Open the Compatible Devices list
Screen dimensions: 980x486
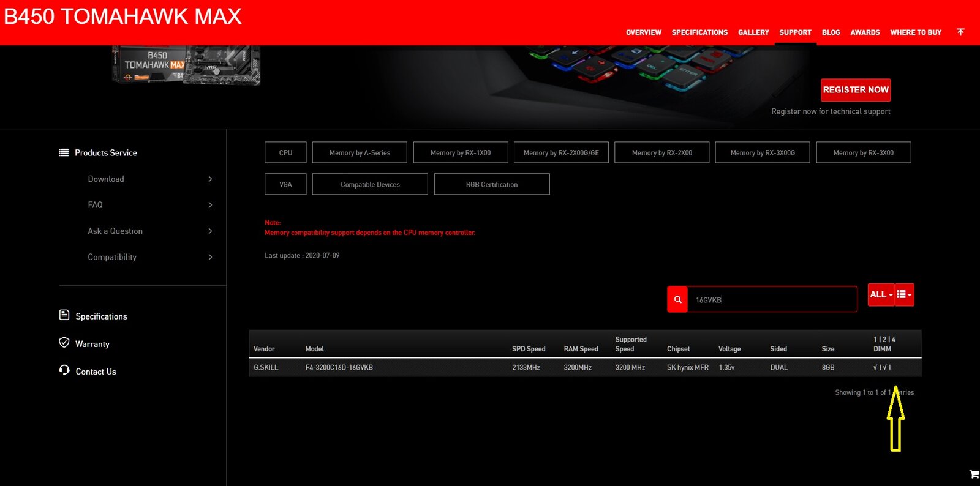[370, 184]
